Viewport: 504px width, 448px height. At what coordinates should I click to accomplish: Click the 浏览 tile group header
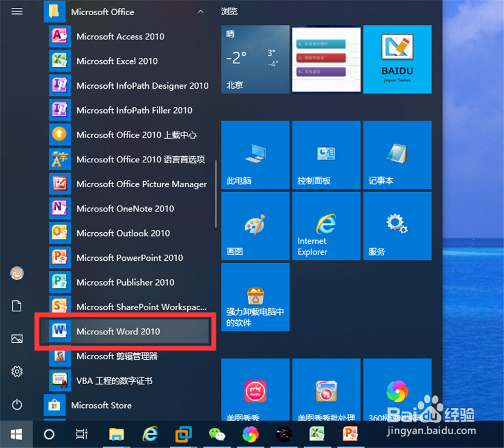pyautogui.click(x=230, y=12)
